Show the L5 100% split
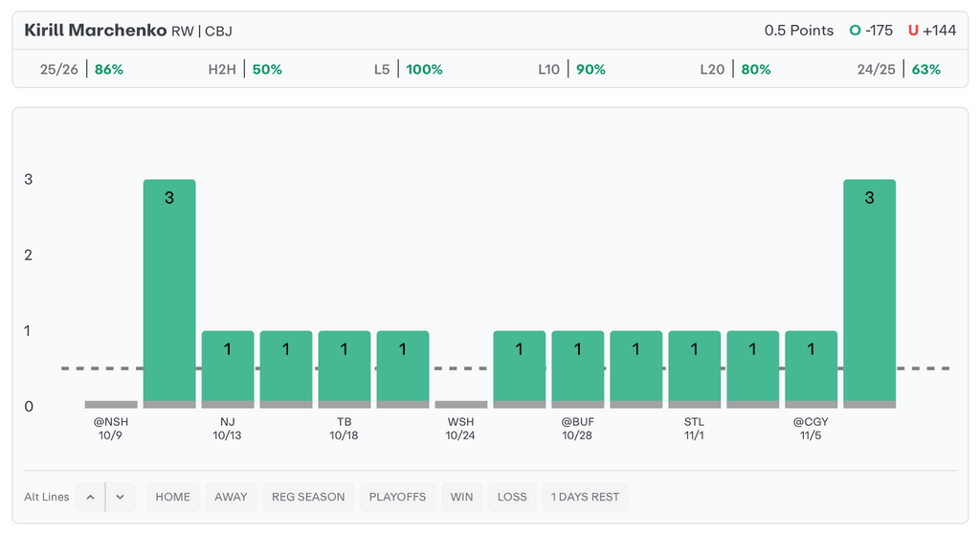 [409, 69]
